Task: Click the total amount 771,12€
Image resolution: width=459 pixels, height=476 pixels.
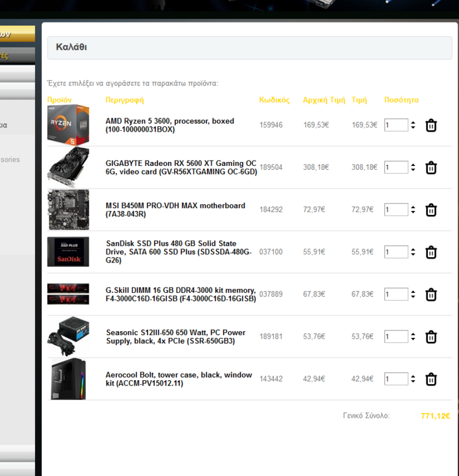Action: pos(435,416)
